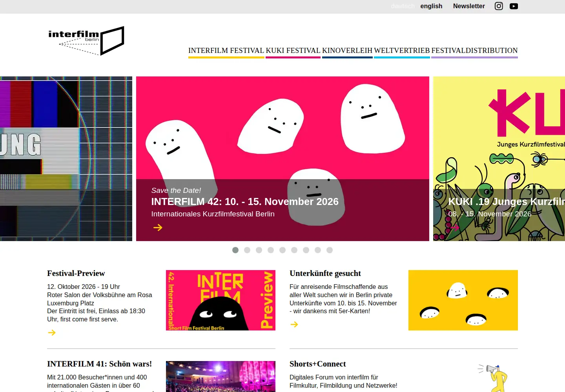Click INTERFILM 42 slide title
Viewport: 565px width, 392px height.
point(245,201)
